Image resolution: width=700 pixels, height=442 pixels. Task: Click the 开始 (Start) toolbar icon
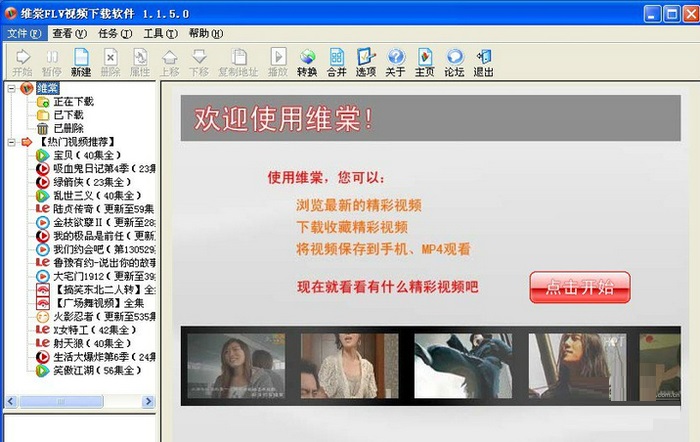(x=22, y=62)
